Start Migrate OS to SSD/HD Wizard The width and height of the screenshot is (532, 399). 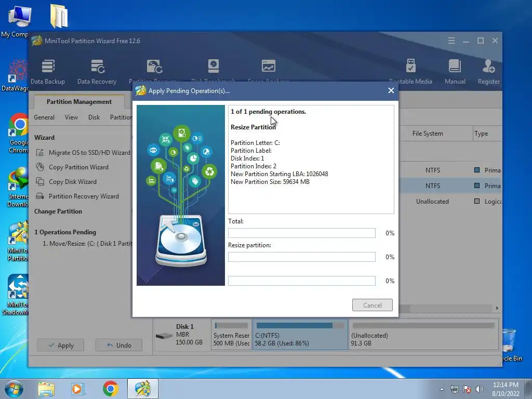pyautogui.click(x=83, y=153)
